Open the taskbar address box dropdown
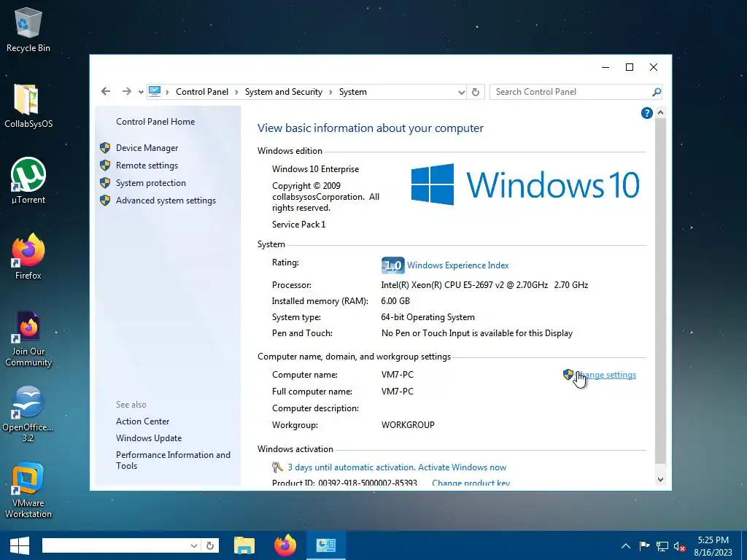This screenshot has width=747, height=560. tap(194, 545)
